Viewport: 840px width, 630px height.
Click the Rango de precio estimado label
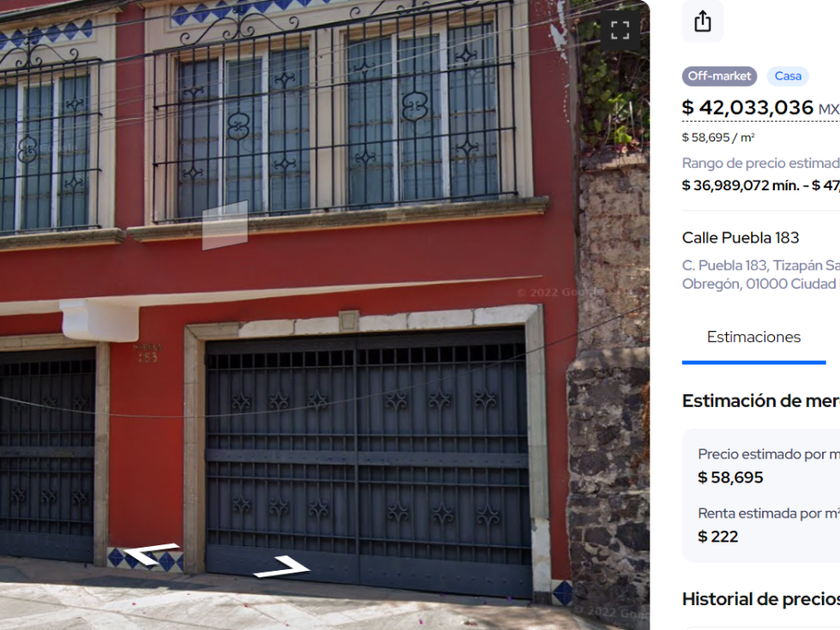761,163
